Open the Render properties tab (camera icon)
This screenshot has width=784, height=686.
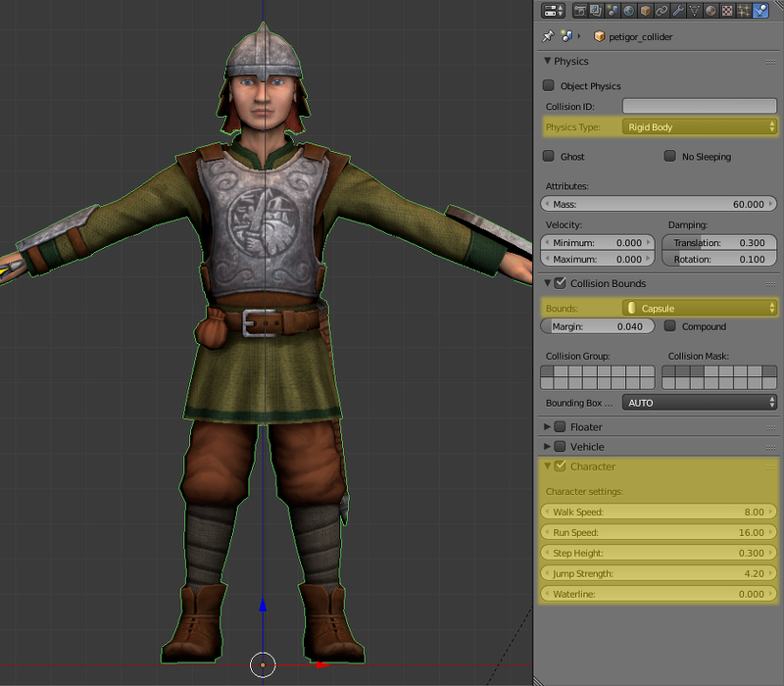[x=580, y=11]
